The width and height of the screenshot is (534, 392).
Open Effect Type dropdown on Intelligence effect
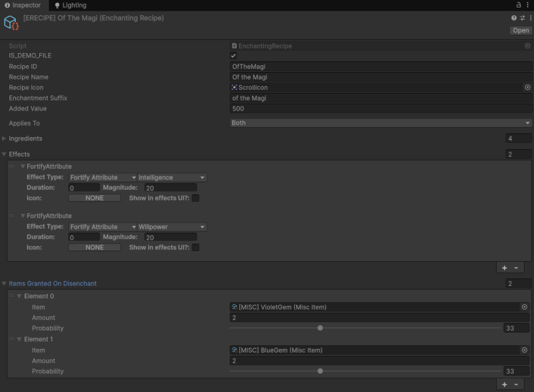pyautogui.click(x=103, y=178)
